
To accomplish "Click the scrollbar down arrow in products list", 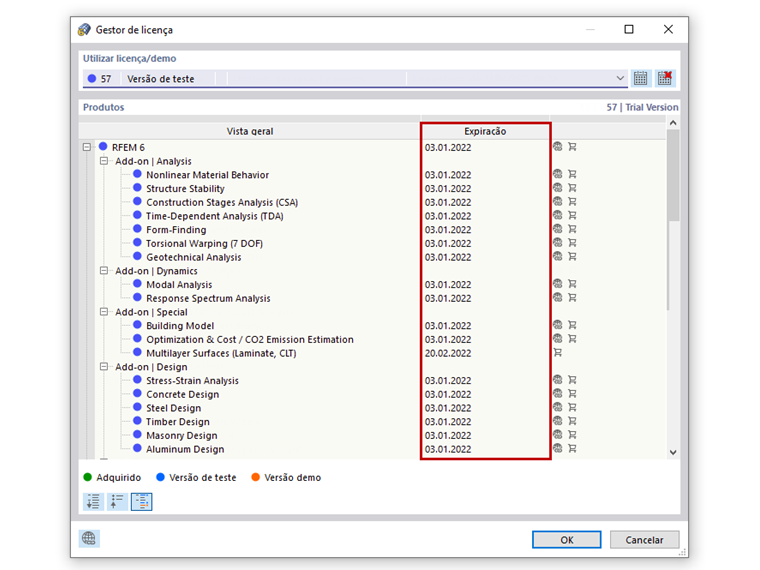I will 673,452.
